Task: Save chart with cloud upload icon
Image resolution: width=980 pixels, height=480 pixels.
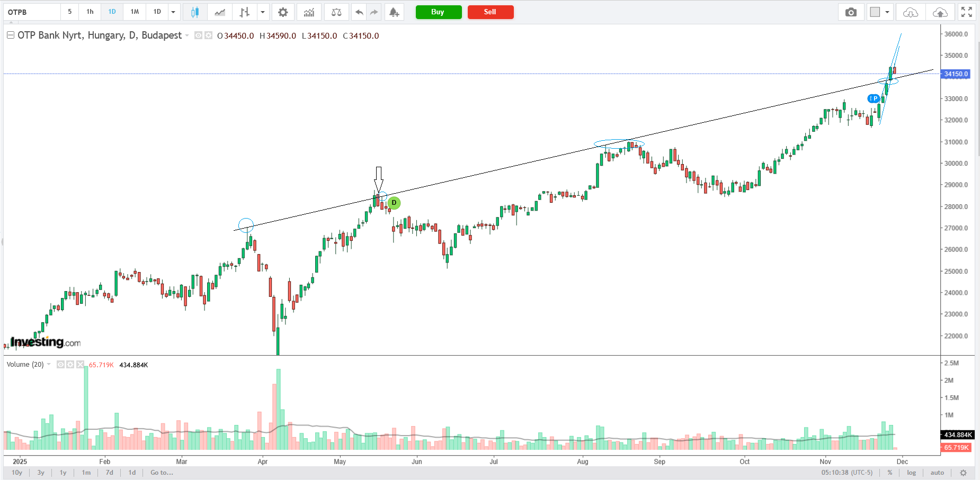Action: click(x=940, y=12)
